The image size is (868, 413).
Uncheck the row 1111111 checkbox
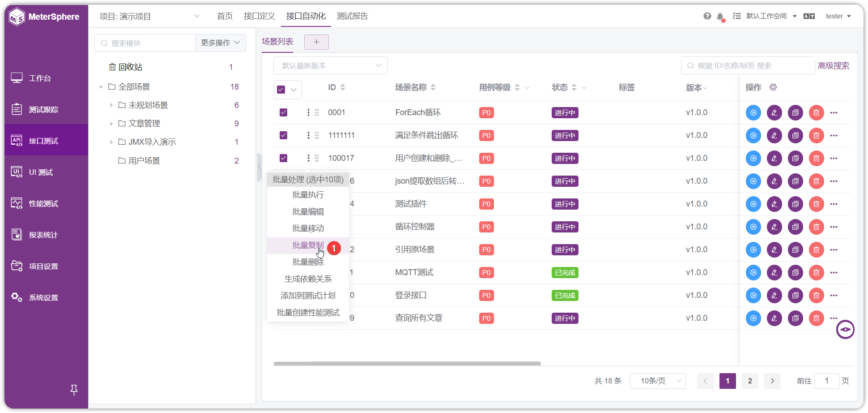283,135
